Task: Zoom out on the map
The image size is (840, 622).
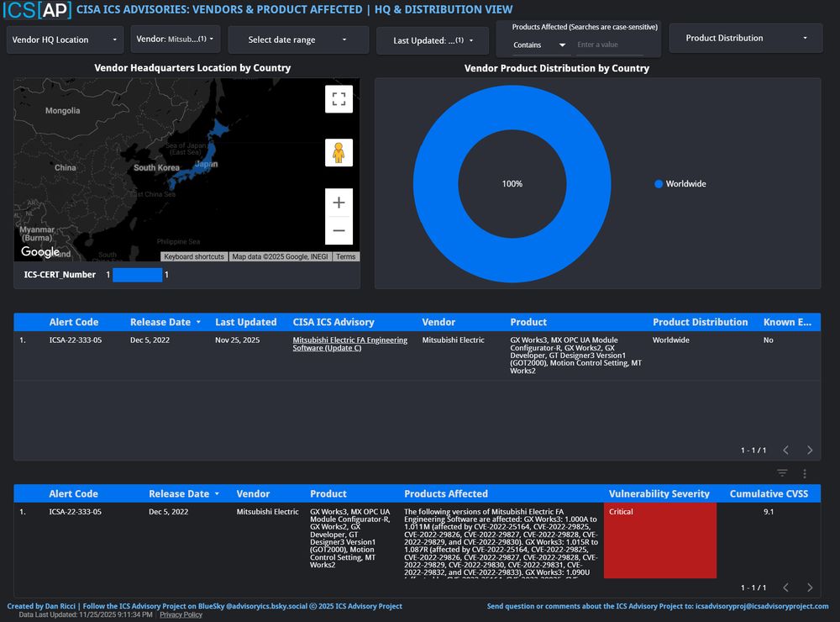Action: [339, 230]
